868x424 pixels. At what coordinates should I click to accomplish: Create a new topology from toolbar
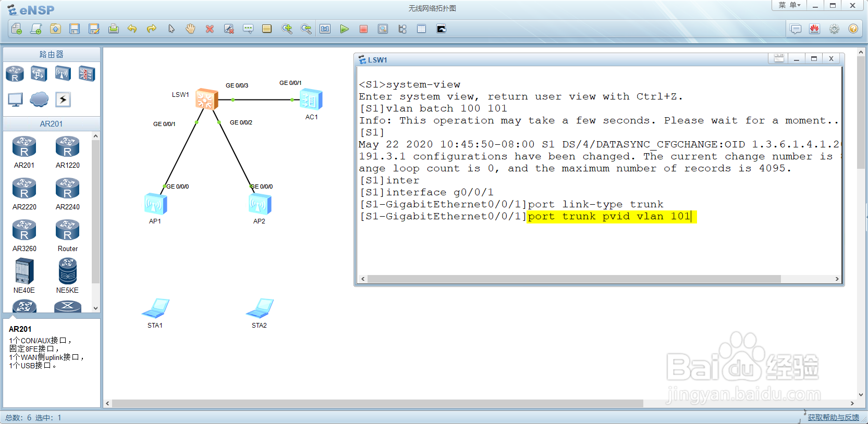coord(16,29)
